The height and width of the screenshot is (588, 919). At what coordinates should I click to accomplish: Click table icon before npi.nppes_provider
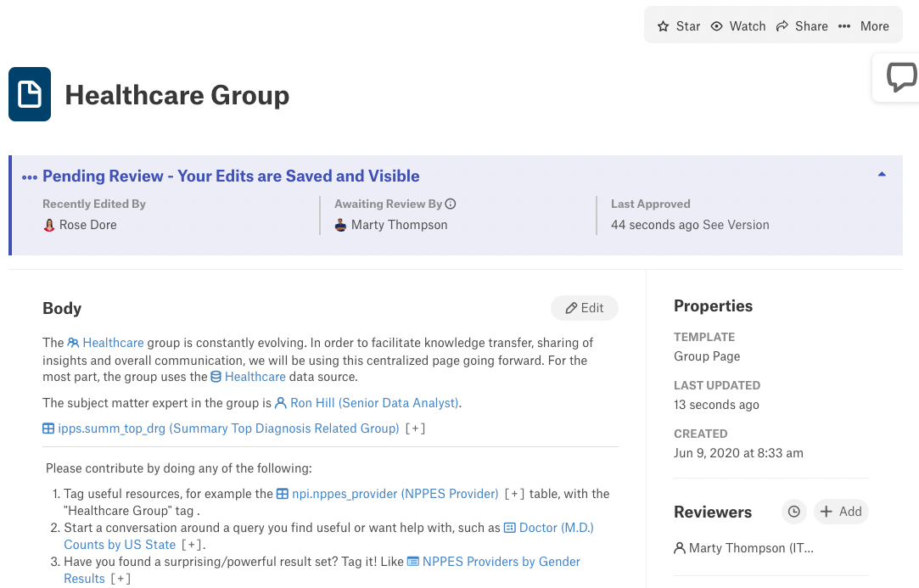click(283, 494)
